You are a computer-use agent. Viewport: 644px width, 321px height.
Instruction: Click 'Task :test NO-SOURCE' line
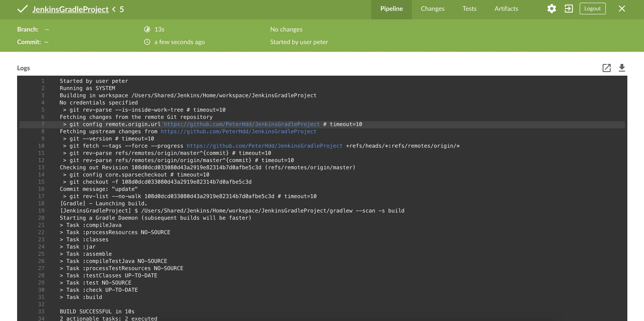pyautogui.click(x=95, y=283)
